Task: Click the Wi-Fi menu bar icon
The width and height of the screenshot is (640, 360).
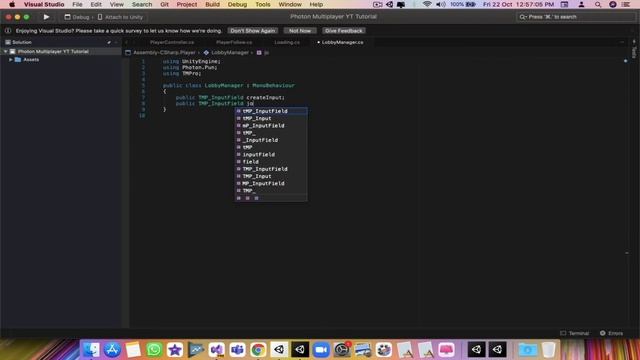Action: tap(427, 4)
